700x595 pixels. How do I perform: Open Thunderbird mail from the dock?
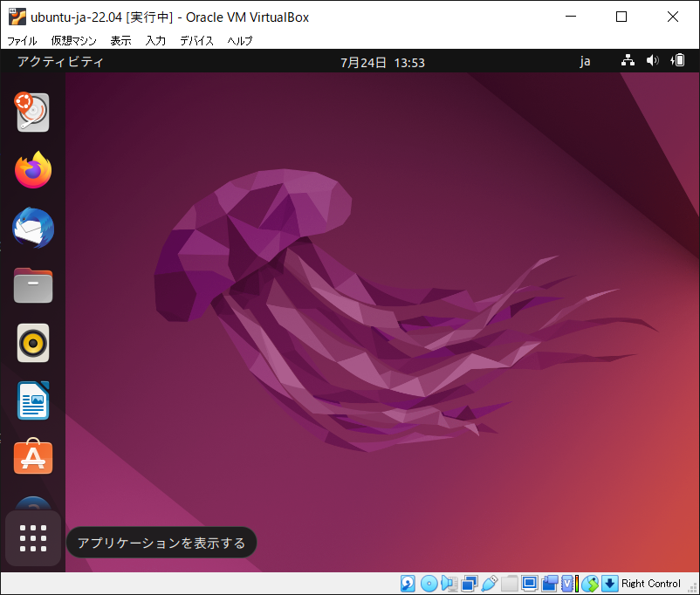coord(33,228)
